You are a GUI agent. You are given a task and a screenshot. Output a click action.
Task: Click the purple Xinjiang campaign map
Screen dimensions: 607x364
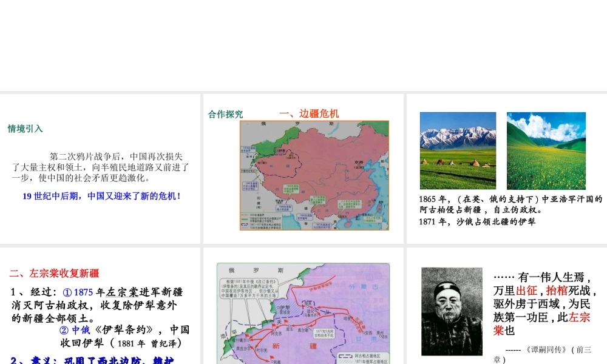click(x=303, y=313)
